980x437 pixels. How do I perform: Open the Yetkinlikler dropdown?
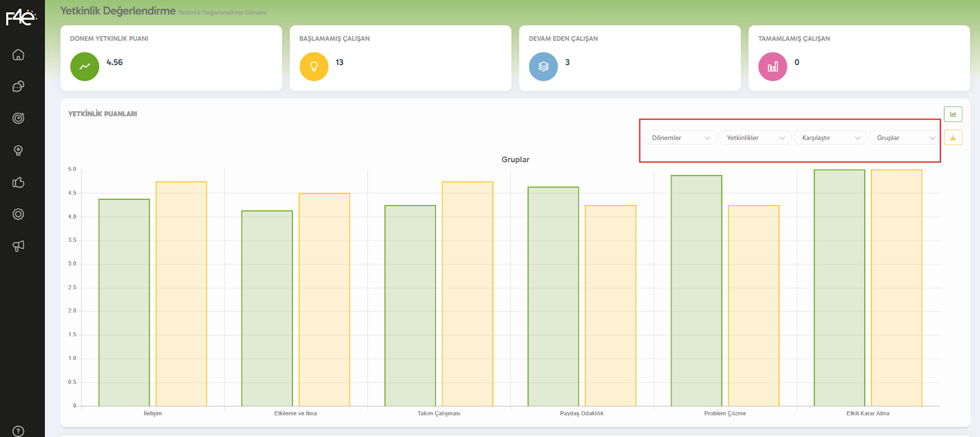755,138
